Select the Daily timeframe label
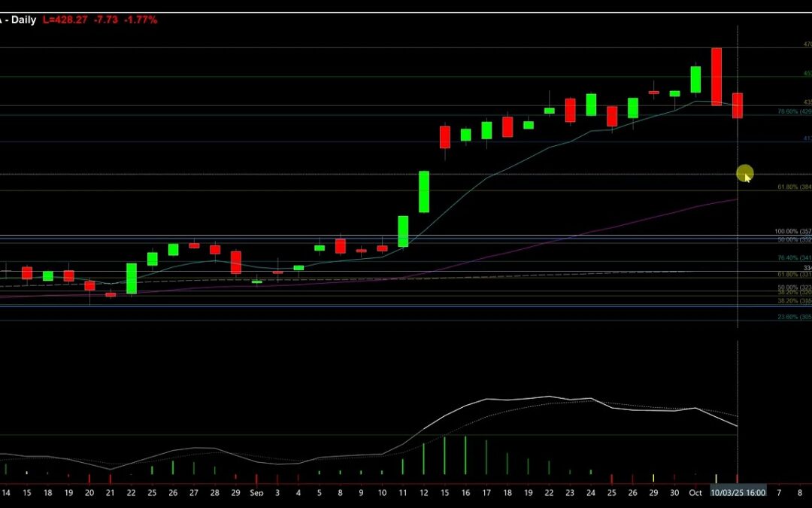 point(23,20)
